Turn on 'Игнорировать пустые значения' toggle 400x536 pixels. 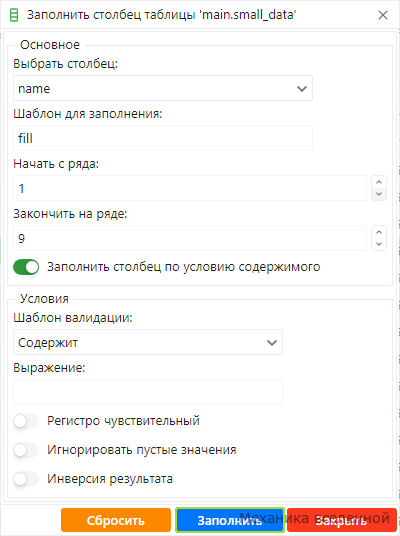[26, 450]
